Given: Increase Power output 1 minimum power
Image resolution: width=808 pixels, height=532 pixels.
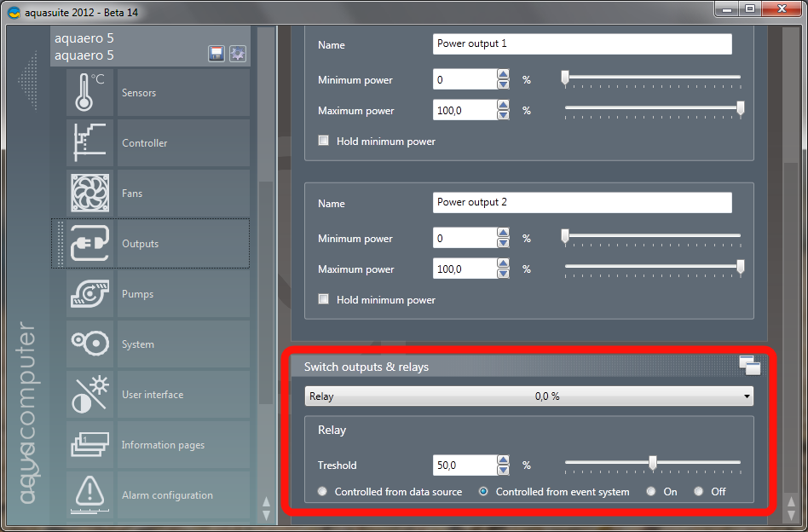Looking at the screenshot, I should point(504,75).
